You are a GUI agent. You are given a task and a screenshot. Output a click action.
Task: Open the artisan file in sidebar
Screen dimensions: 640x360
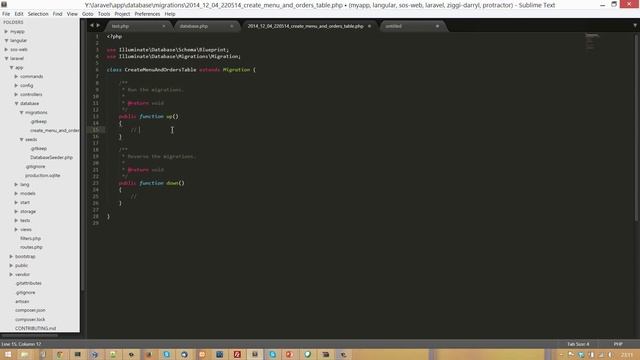coord(22,301)
